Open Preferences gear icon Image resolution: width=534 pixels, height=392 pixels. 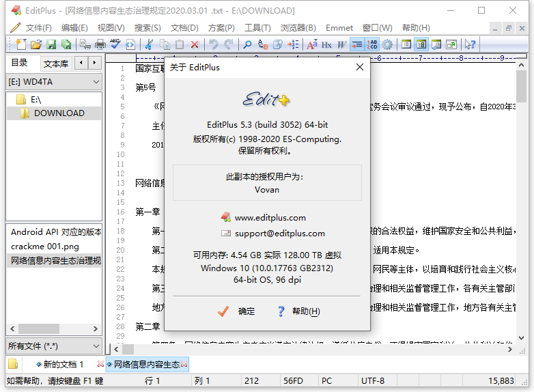387,44
